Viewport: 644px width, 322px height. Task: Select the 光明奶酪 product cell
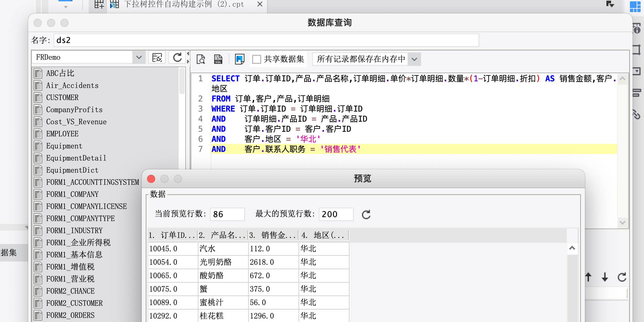(x=223, y=262)
